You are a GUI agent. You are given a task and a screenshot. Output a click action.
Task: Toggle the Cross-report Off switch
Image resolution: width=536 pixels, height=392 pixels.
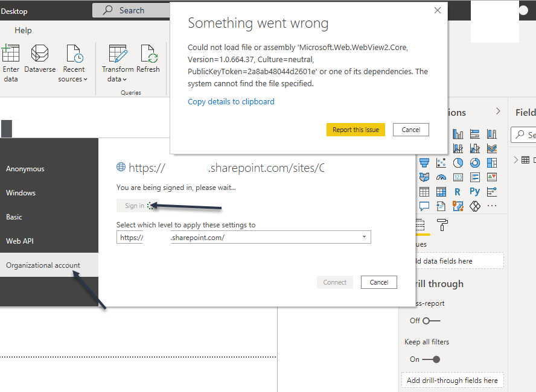[432, 321]
